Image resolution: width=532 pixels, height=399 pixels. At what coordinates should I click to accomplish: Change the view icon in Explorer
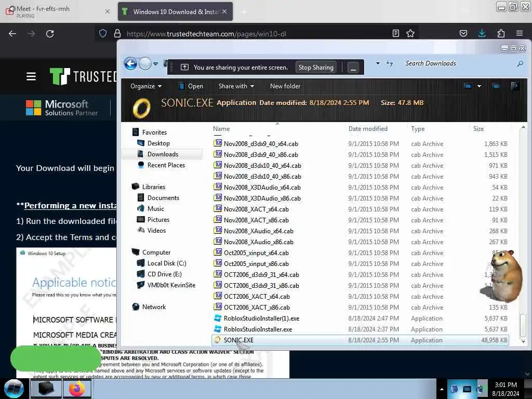coord(468,86)
